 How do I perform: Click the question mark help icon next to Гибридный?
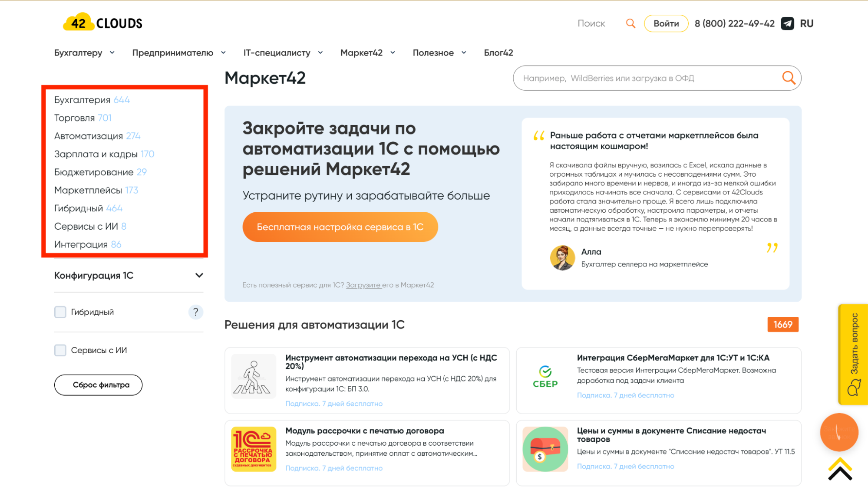tap(195, 312)
